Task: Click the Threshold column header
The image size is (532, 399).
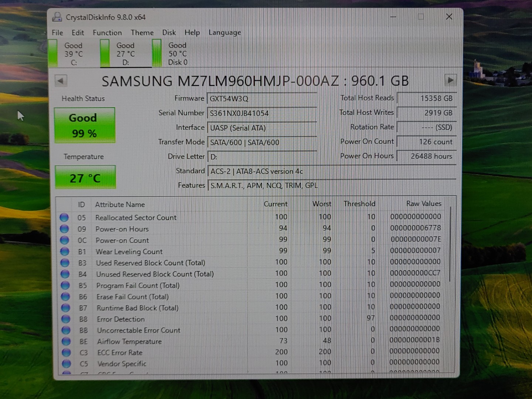Action: [x=359, y=204]
